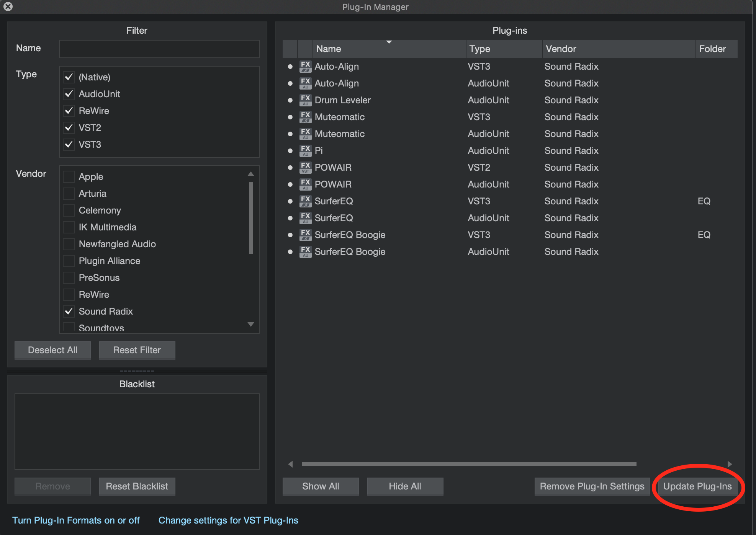756x535 pixels.
Task: Open Change settings for VST Plug-Ins link
Action: (x=228, y=520)
